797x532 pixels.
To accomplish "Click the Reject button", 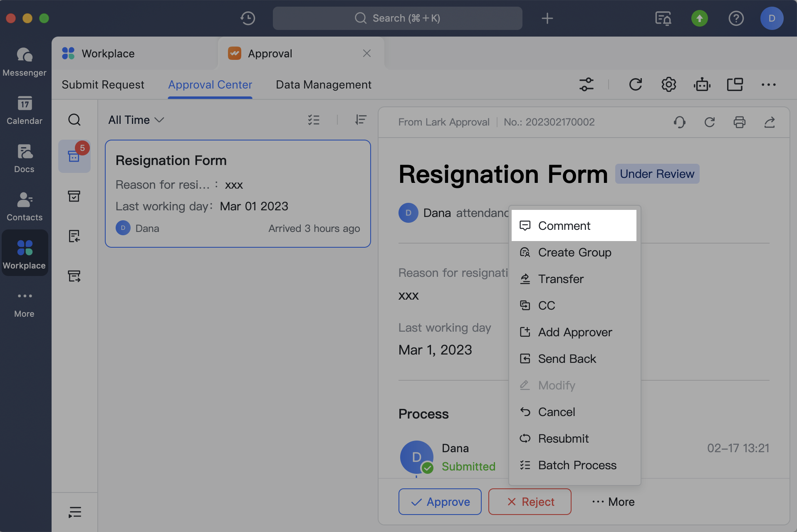I will tap(530, 502).
